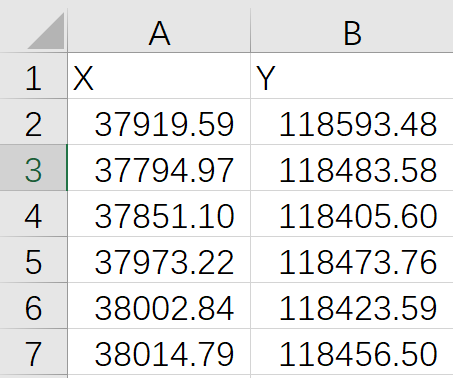Select cell with value 37794.97
Viewport: 453px width, 378px height.
(x=159, y=168)
